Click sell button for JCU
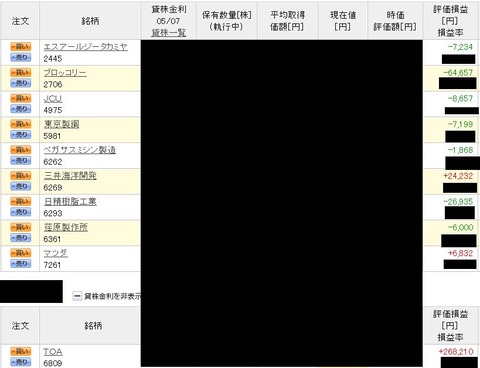The height and width of the screenshot is (368, 480). 20,109
